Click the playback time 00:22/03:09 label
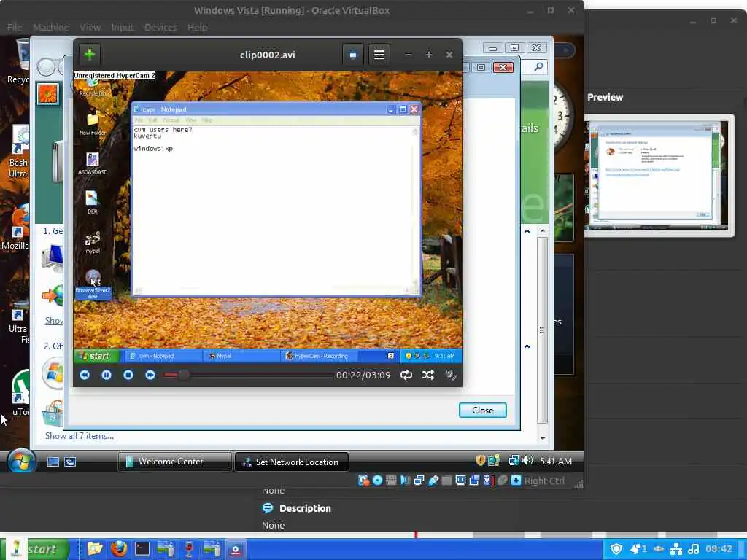 tap(363, 376)
